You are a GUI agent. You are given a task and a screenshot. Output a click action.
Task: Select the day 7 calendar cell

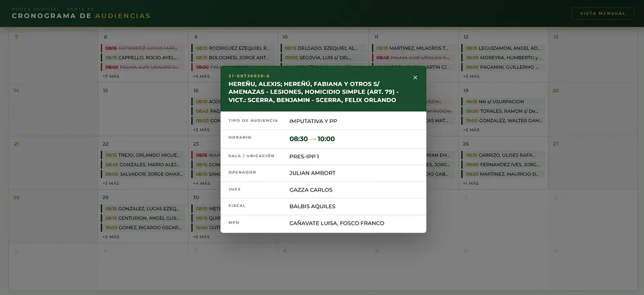tap(53, 56)
